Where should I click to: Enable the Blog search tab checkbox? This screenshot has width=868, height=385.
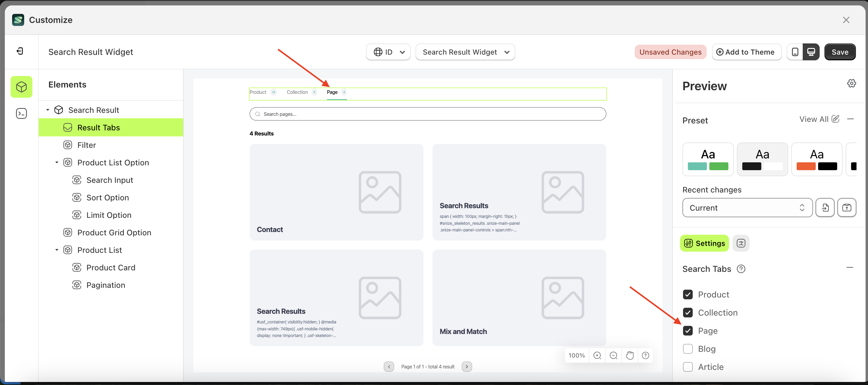point(688,349)
